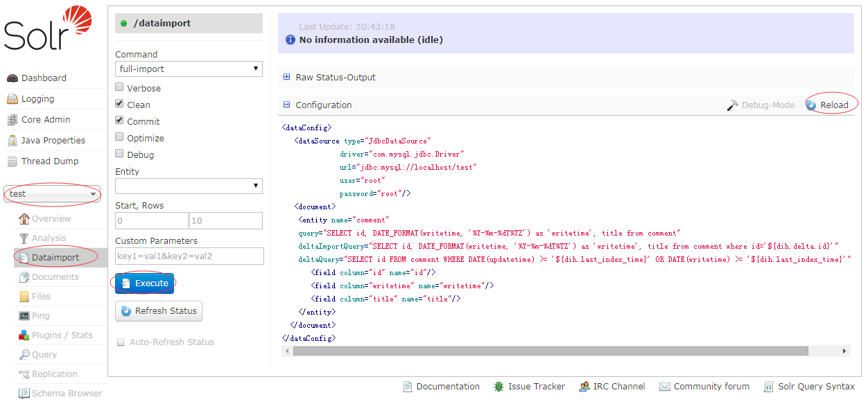Click the Schema Browser icon
868x404 pixels.
click(24, 394)
